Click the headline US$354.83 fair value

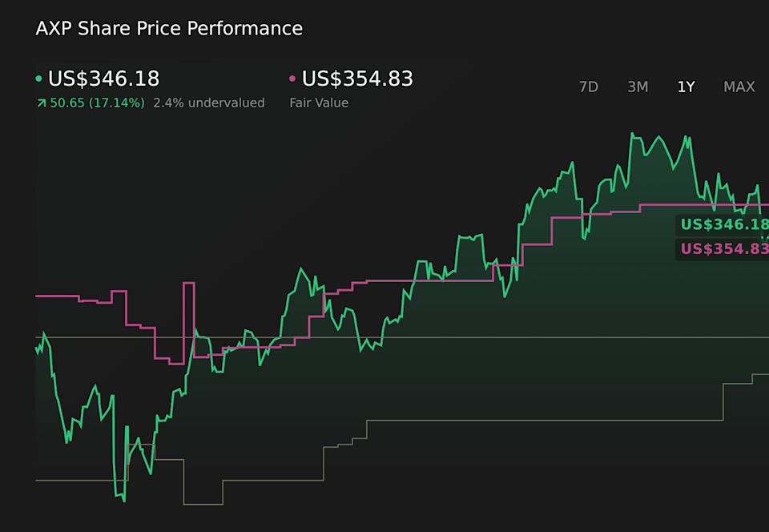tap(357, 79)
